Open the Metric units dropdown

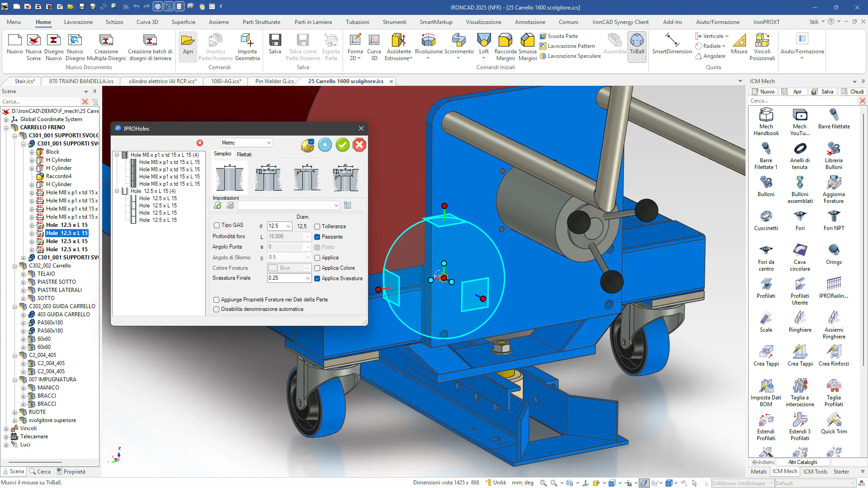click(246, 143)
